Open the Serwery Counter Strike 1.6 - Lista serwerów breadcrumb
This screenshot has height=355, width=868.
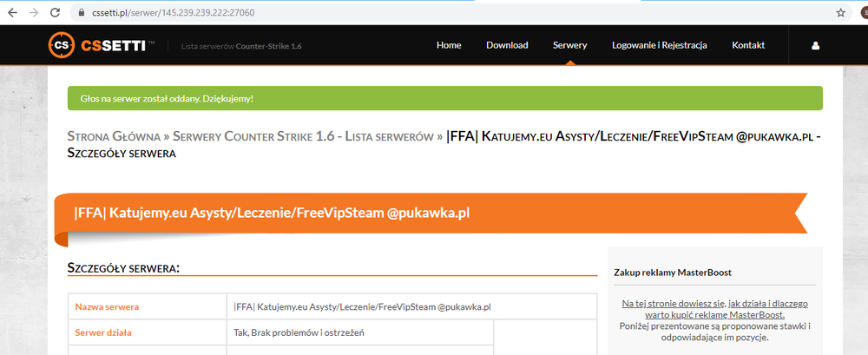pyautogui.click(x=303, y=135)
